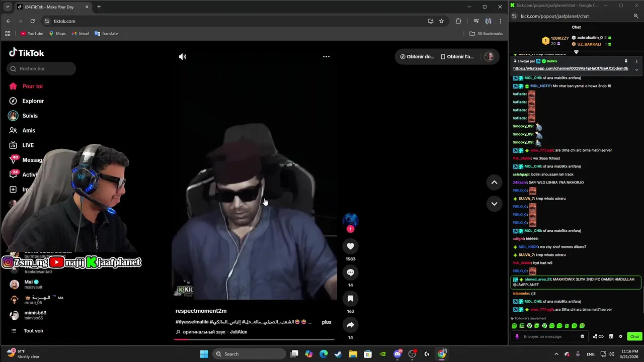Open Windows Start menu
The image size is (644, 362).
pyautogui.click(x=204, y=354)
